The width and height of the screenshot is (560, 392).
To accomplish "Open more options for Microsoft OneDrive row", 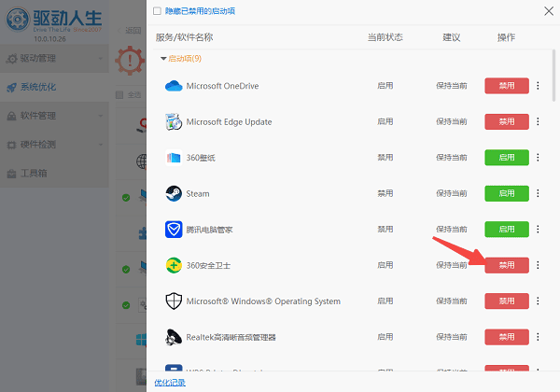I will click(x=538, y=86).
